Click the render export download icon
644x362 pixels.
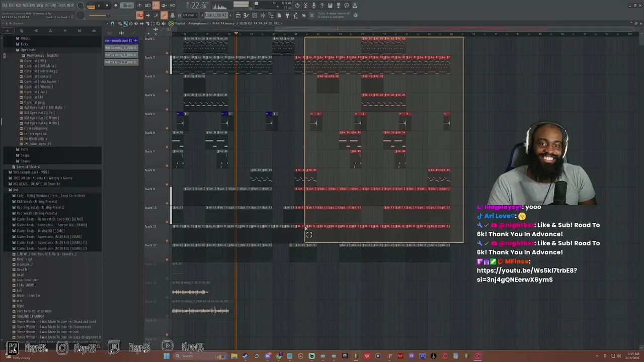tap(355, 6)
